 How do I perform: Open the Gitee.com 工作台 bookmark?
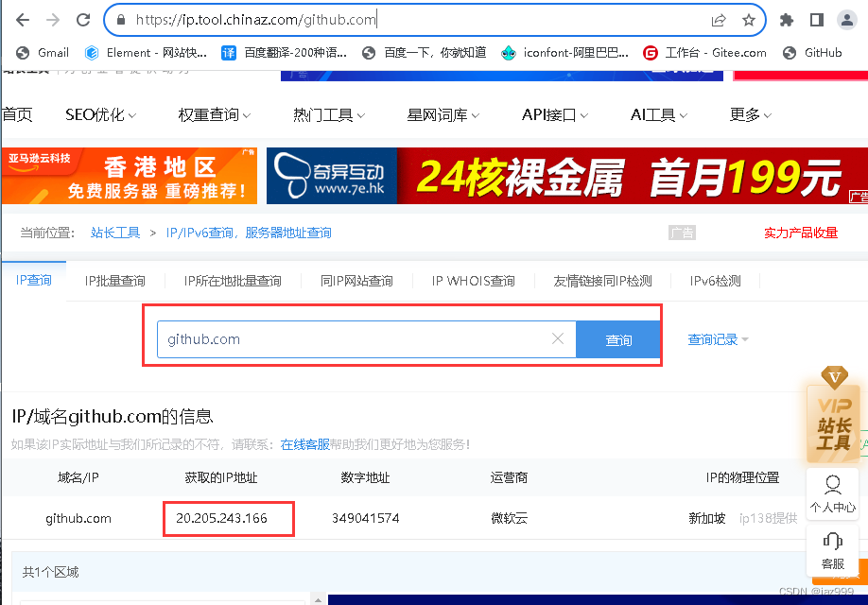704,53
